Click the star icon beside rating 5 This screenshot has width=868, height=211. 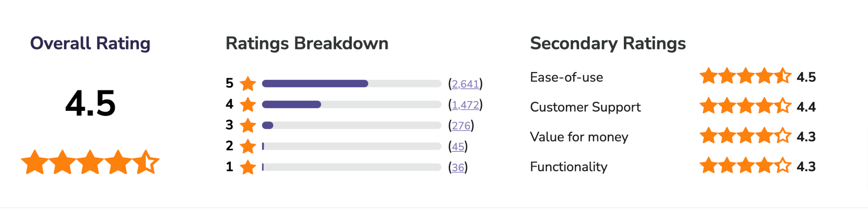248,83
